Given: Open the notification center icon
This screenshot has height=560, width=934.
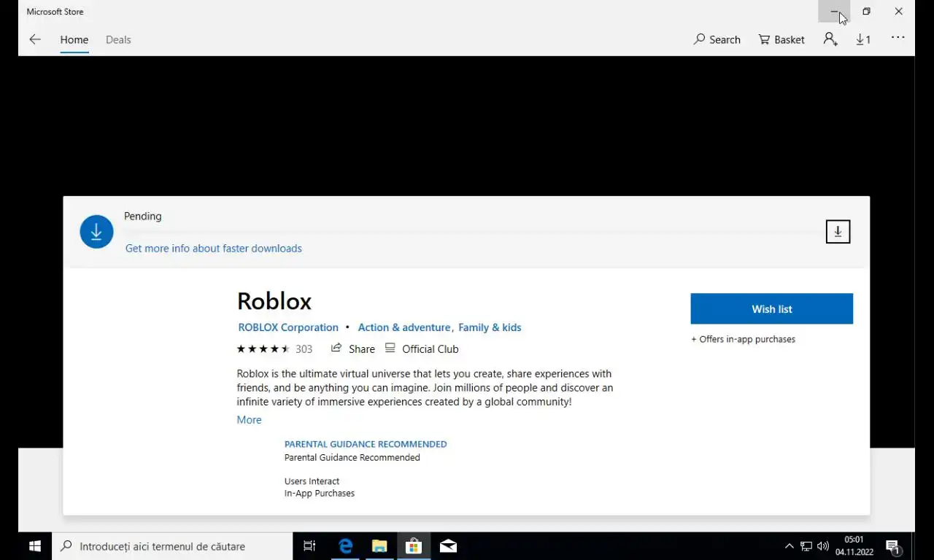Looking at the screenshot, I should pos(892,547).
